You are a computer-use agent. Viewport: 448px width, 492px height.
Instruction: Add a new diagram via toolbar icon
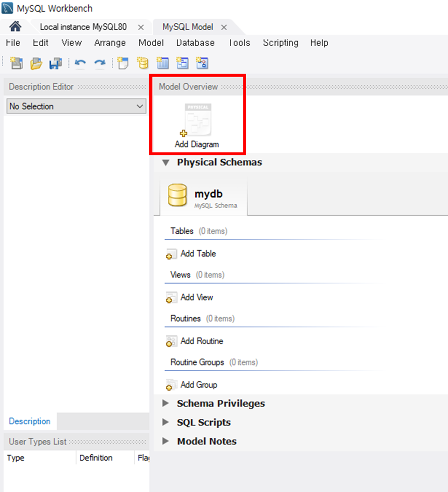(x=123, y=63)
